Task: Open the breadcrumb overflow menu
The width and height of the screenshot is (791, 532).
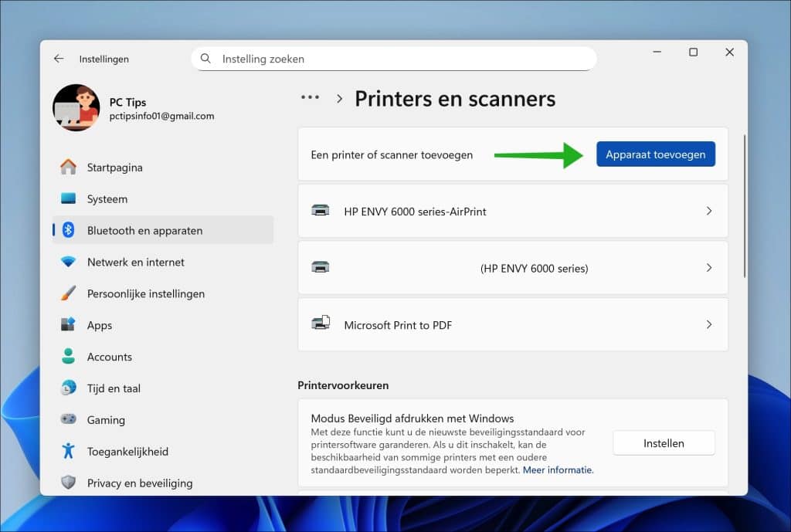Action: (310, 97)
